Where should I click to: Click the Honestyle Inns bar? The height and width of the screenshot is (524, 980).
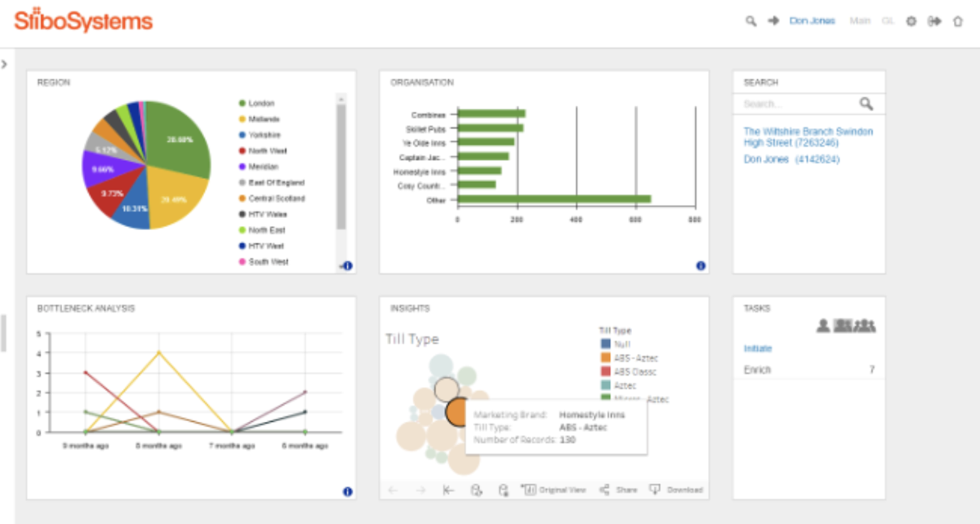[x=479, y=171]
